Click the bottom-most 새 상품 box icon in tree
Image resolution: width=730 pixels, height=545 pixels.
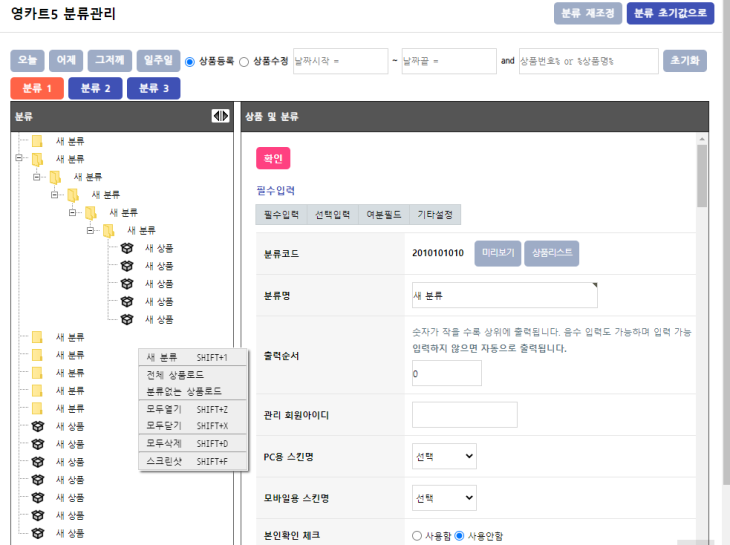pyautogui.click(x=38, y=533)
